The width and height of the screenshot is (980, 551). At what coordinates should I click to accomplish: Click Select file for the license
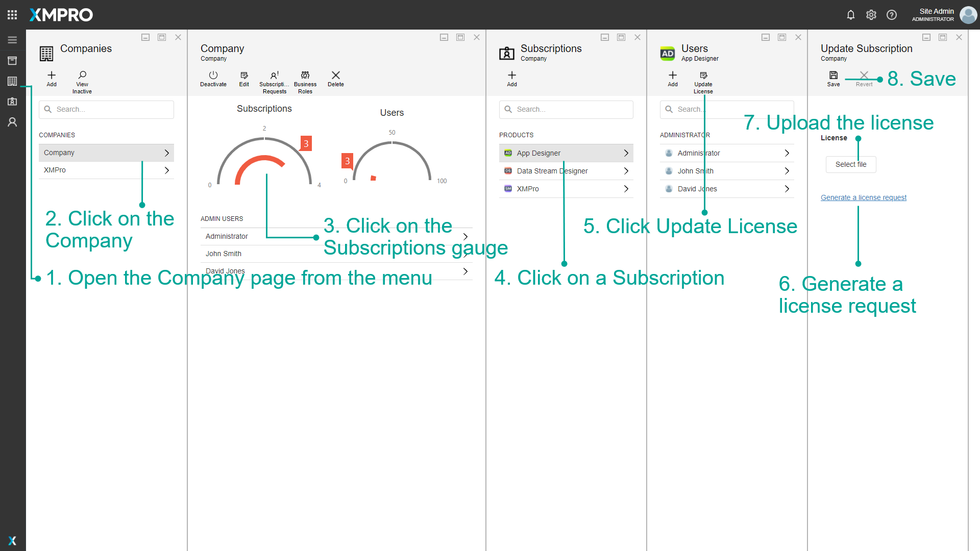point(851,164)
